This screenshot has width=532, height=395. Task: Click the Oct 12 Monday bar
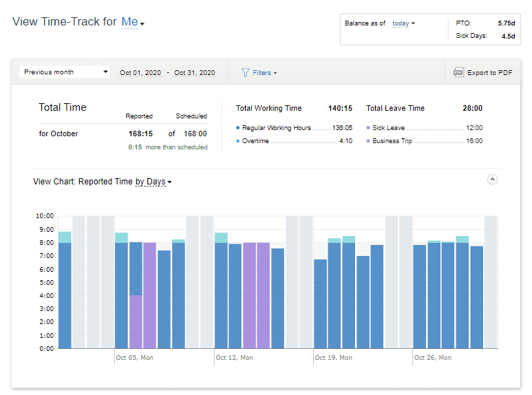coord(221,290)
